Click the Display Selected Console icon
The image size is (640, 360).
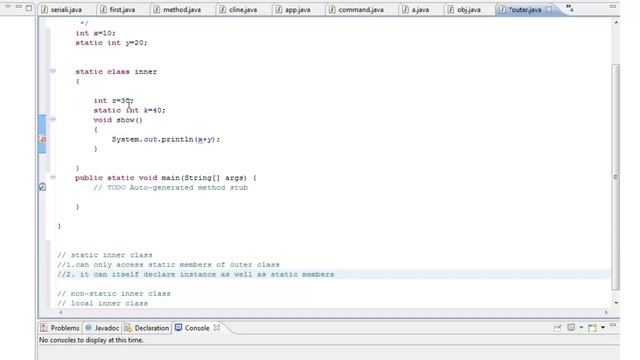(x=571, y=327)
